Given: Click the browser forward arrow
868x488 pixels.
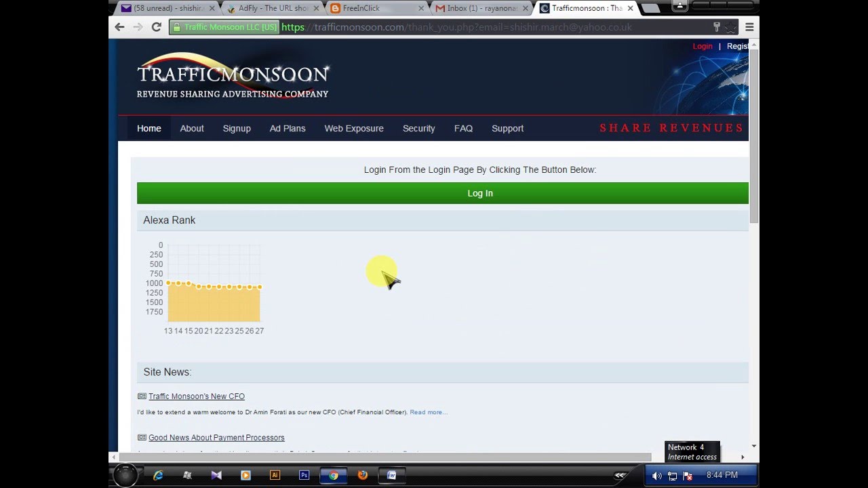Looking at the screenshot, I should click(x=138, y=27).
